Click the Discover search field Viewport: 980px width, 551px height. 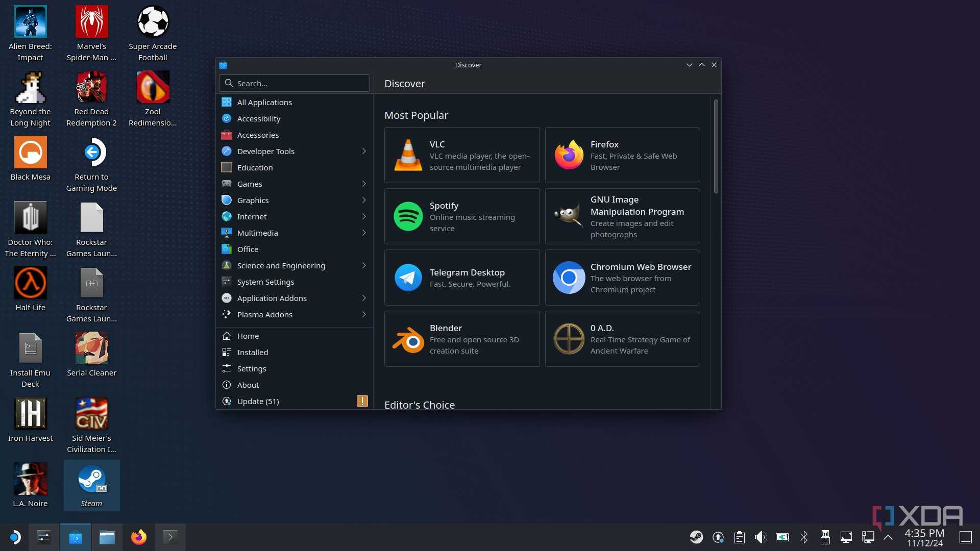pos(295,83)
